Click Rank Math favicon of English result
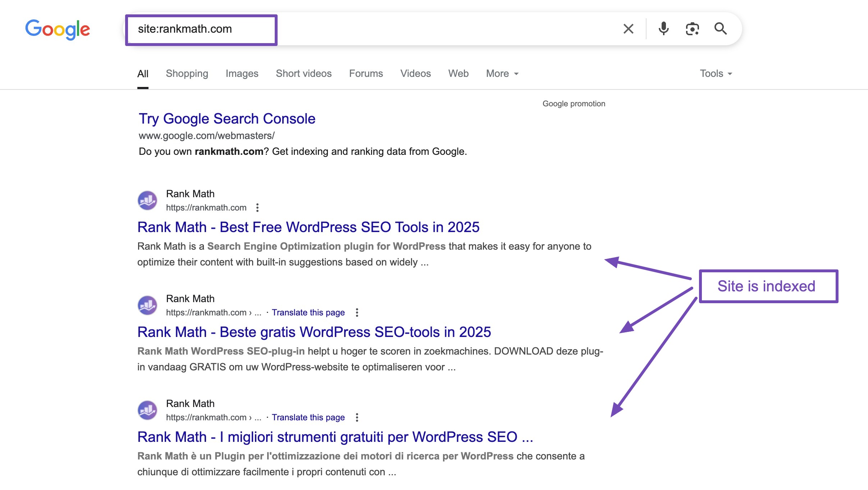Viewport: 868px width, 490px height. 147,200
